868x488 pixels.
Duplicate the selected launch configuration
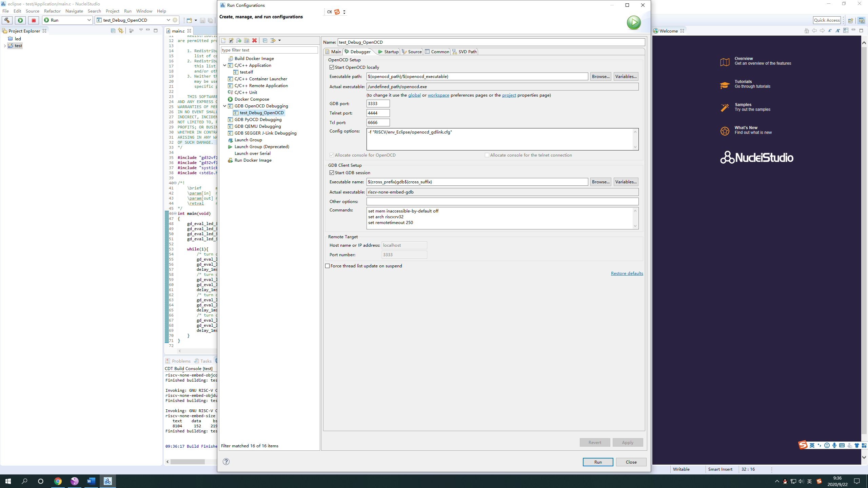coord(246,41)
